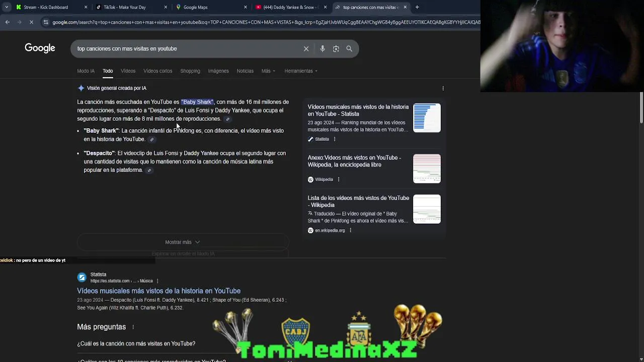Start voice search with microphone icon
This screenshot has width=644, height=362.
323,49
